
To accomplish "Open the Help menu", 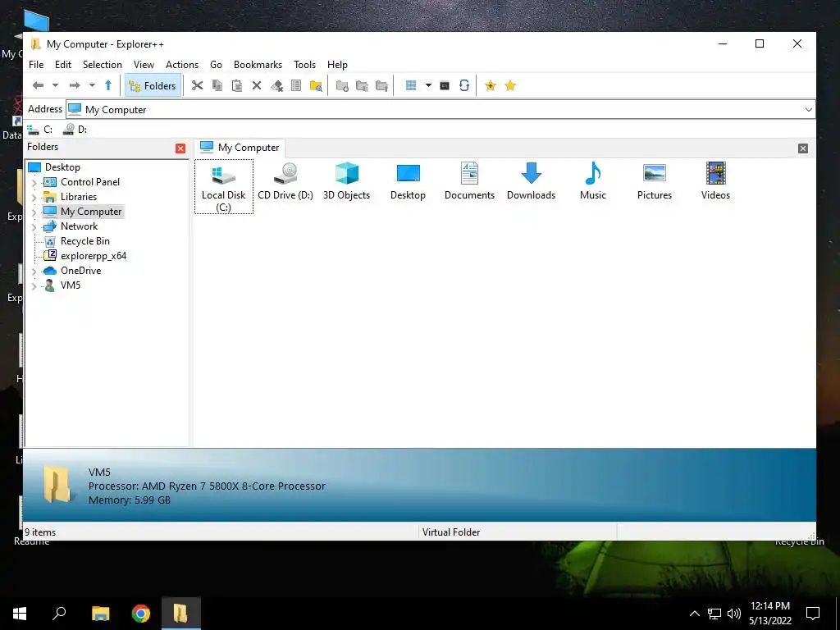I will 337,65.
